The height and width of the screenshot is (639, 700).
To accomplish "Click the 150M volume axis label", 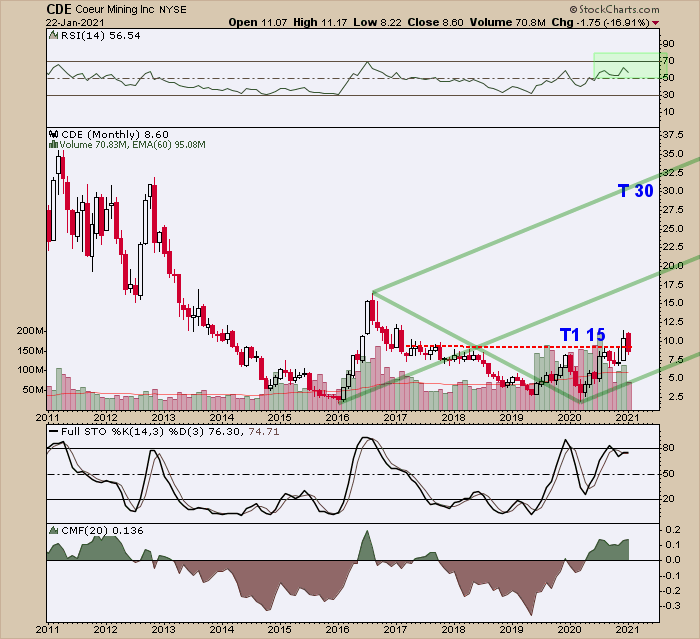I will [x=30, y=351].
